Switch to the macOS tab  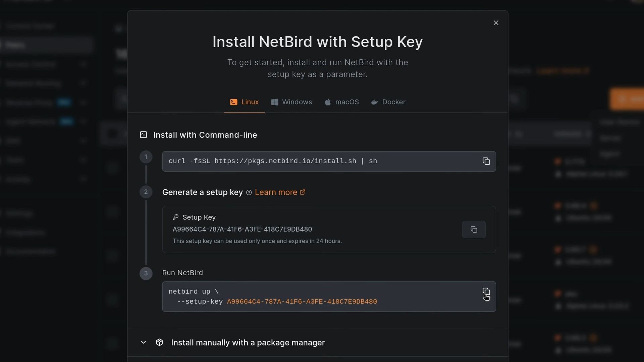point(341,102)
